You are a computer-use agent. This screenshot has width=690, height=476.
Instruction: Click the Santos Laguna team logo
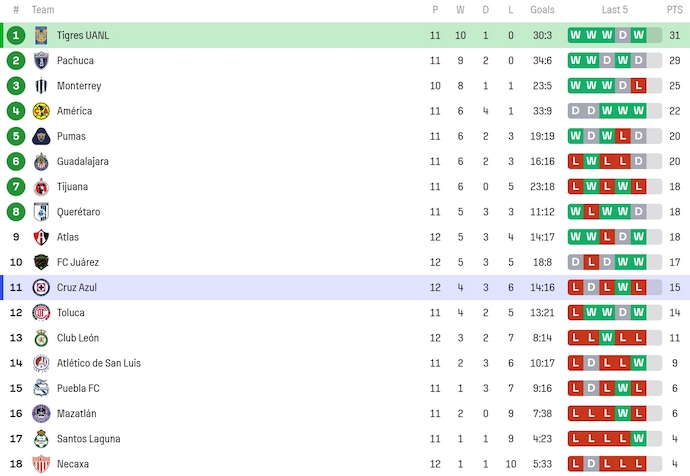(41, 438)
